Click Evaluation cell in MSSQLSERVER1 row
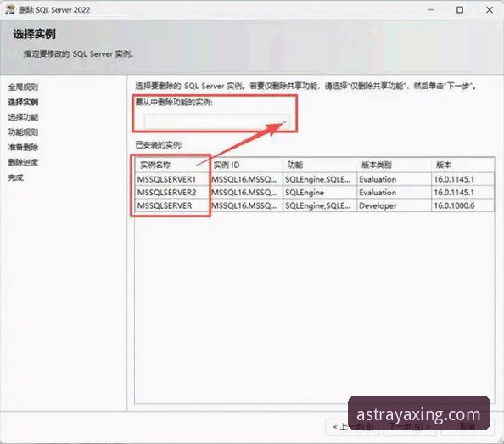This screenshot has height=444, width=504. (x=394, y=179)
